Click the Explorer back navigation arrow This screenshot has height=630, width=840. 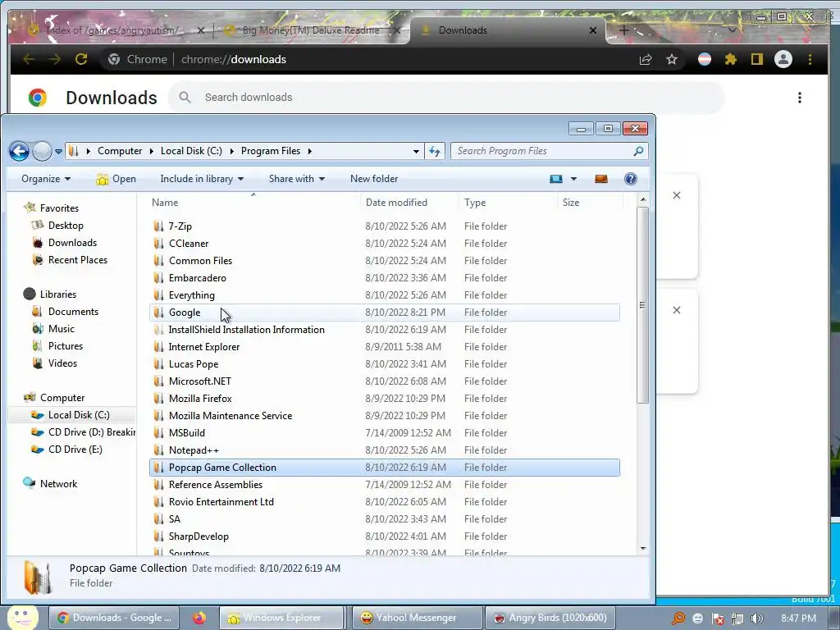(20, 151)
